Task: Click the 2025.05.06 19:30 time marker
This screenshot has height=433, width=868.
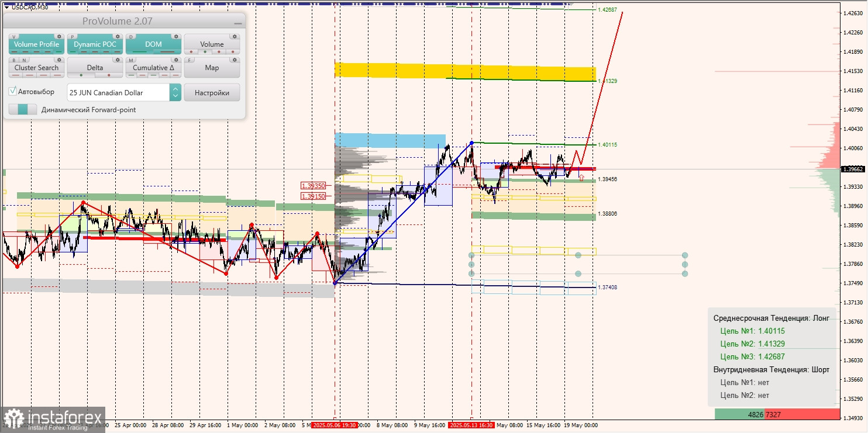Action: 334,425
